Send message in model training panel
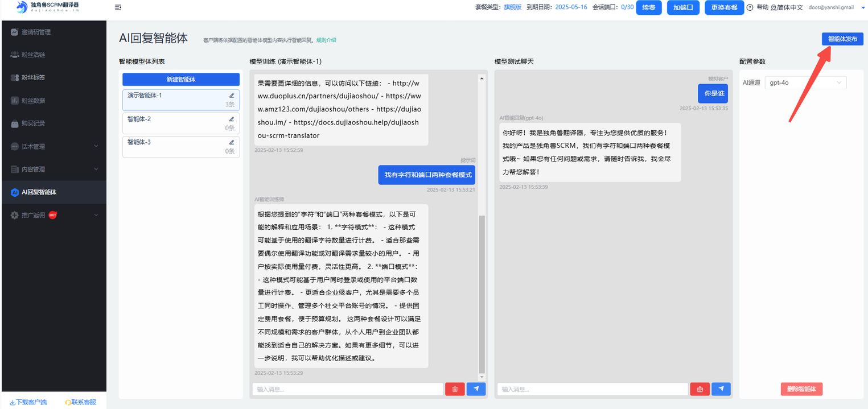 [x=476, y=389]
